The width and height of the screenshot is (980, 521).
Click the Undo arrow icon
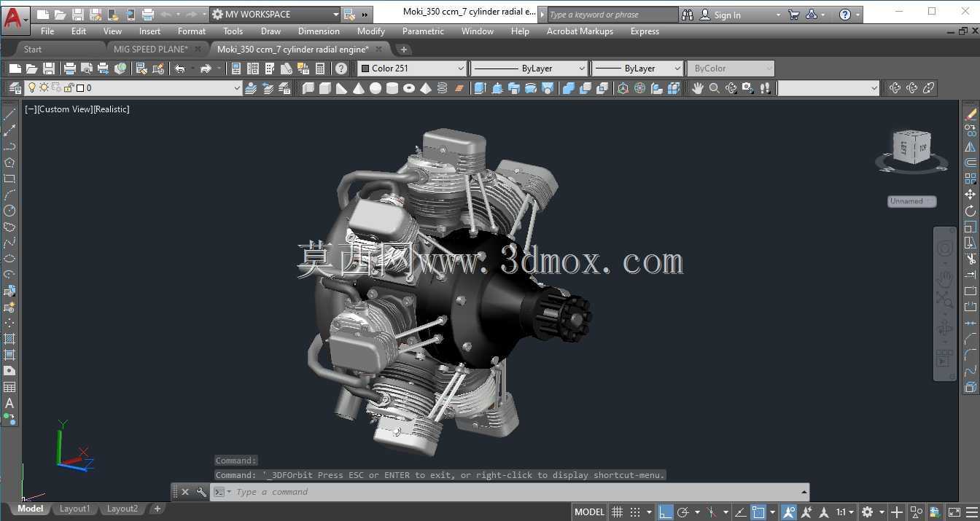(179, 68)
